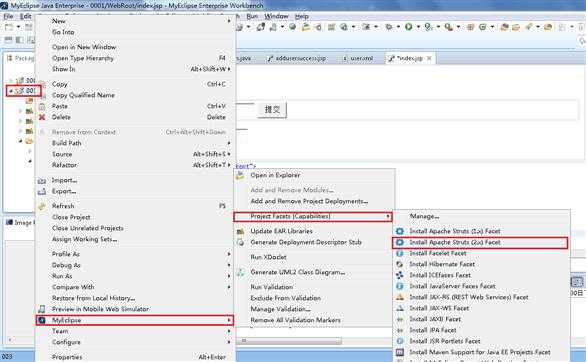Image resolution: width=586 pixels, height=362 pixels.
Task: Collapse the highlighted 001 project tree node
Action: point(11,91)
